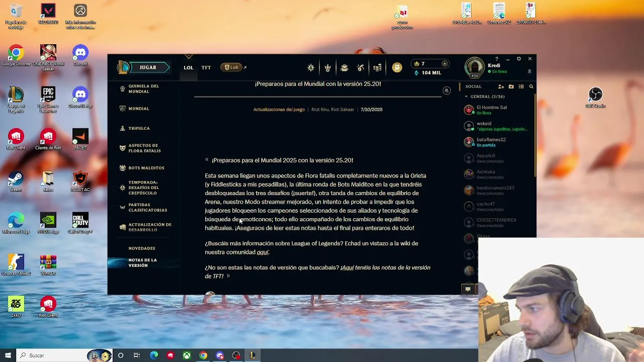Open Actualización de Desarrollo in the sidebar
644x362 pixels.
[x=149, y=227]
